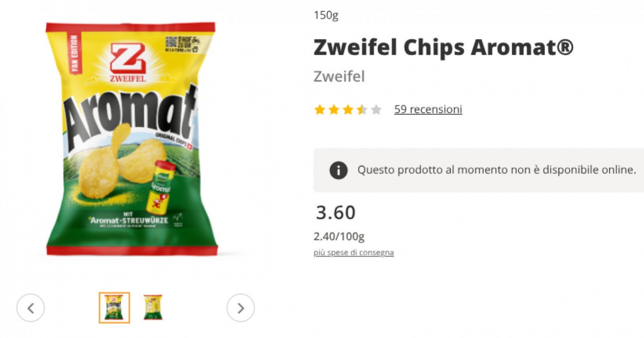
Task: Click the main Aromat chips bag image
Action: point(131,138)
